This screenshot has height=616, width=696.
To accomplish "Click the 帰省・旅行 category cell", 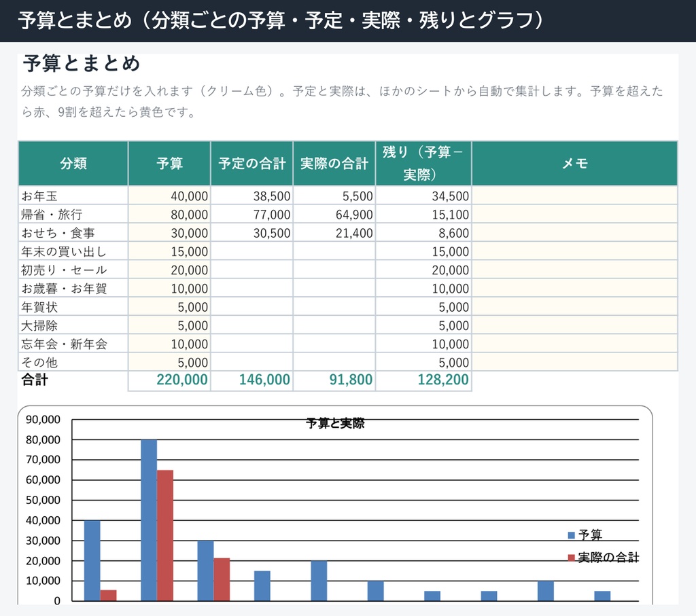I will coord(73,214).
